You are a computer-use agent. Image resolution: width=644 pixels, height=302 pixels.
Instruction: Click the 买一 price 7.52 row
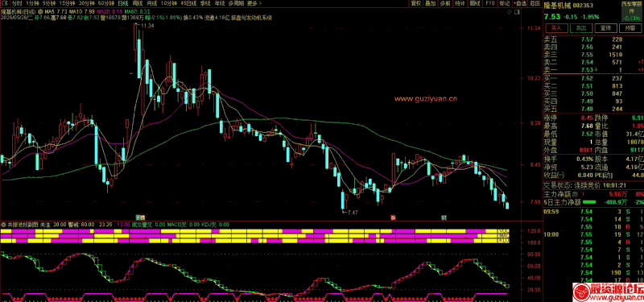[593, 78]
